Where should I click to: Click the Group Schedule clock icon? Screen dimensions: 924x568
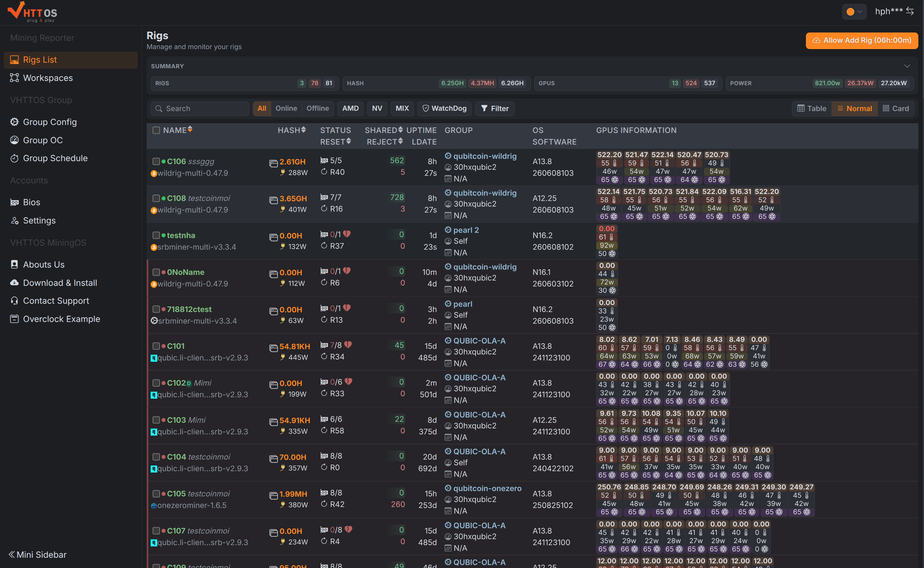(x=14, y=158)
